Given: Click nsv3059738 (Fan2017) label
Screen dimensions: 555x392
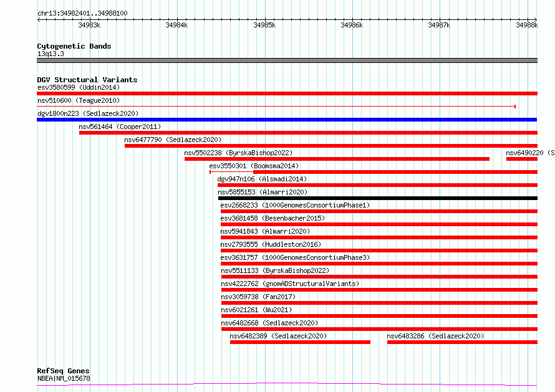Looking at the screenshot, I should point(258,297).
